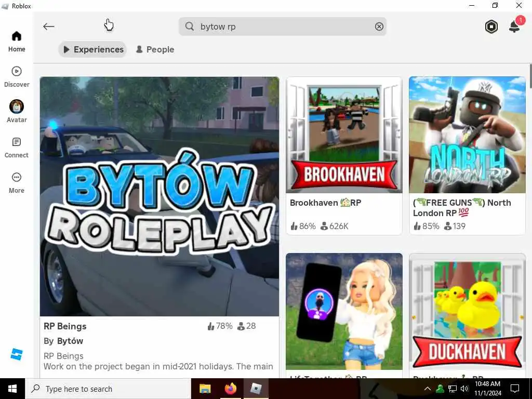Clear the search field with X icon

click(379, 26)
